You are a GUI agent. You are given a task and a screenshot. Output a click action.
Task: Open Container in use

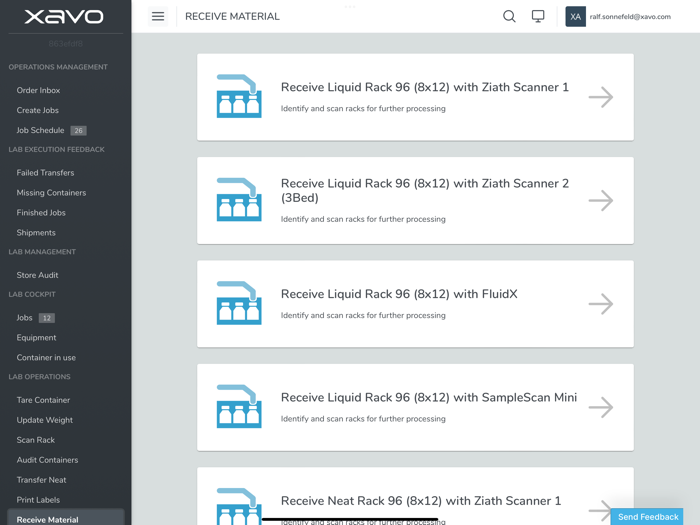click(46, 358)
